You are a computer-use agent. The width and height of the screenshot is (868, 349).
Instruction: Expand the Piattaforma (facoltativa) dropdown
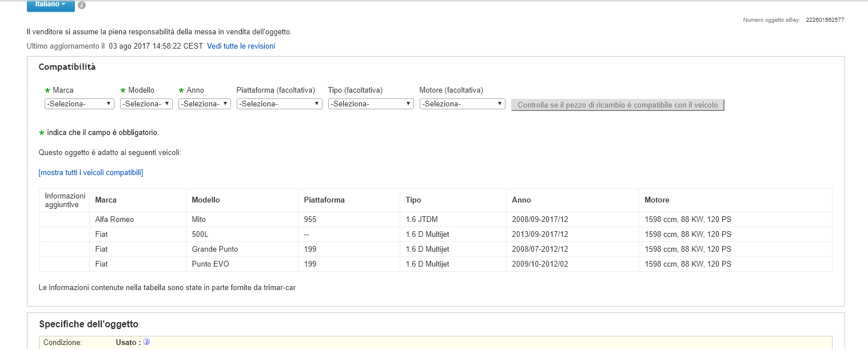coord(279,104)
